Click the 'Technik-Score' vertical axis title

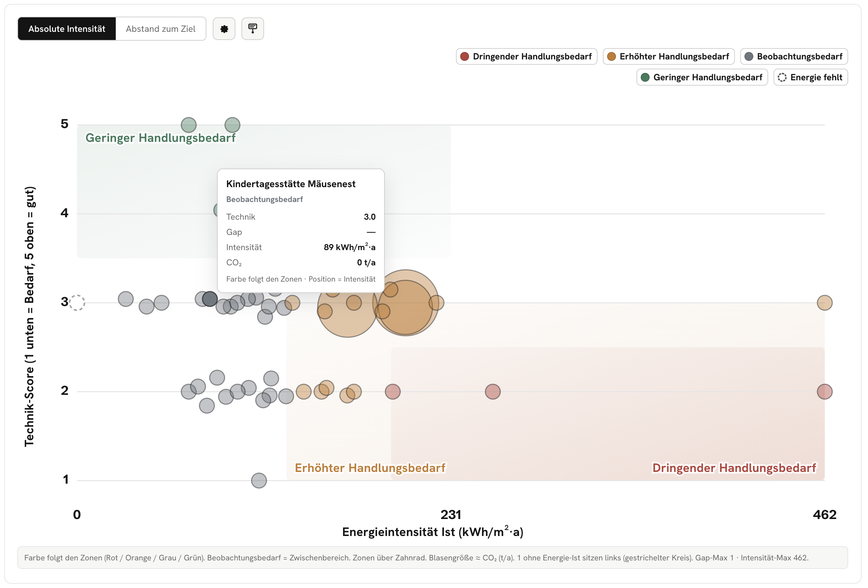[29, 316]
